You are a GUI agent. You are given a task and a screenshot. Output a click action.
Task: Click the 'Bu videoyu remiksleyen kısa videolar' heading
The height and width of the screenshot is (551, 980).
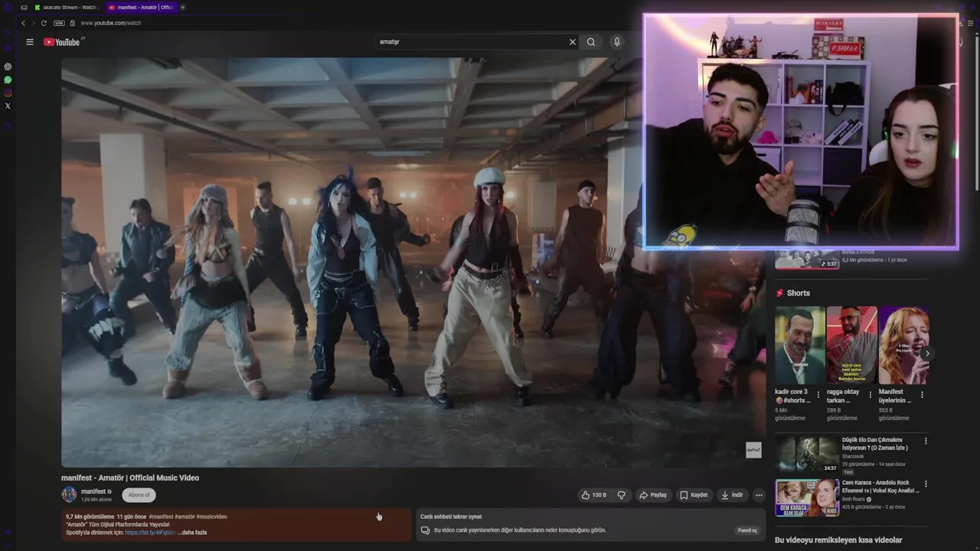(838, 540)
